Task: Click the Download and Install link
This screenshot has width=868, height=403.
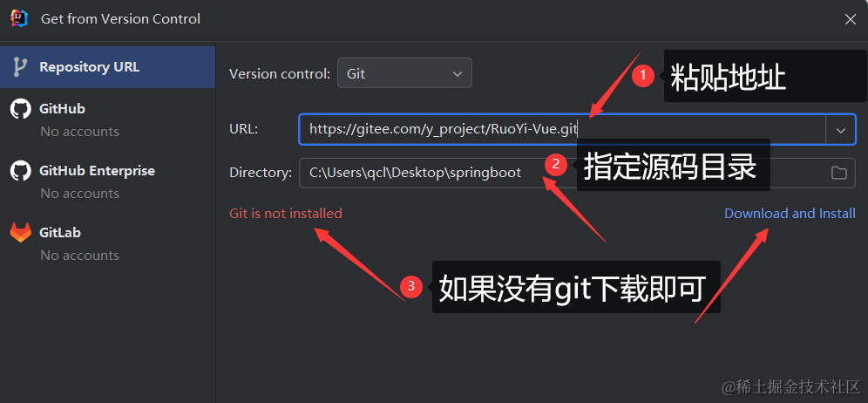Action: 790,214
